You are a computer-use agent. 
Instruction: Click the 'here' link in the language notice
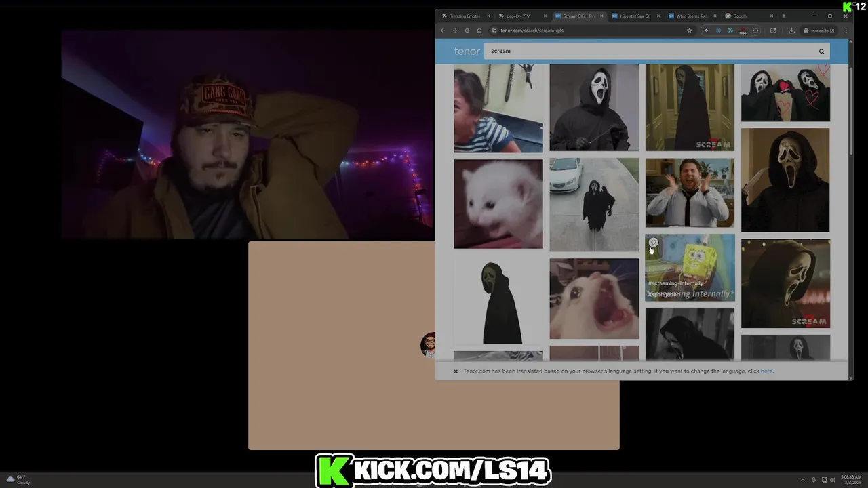(x=766, y=371)
